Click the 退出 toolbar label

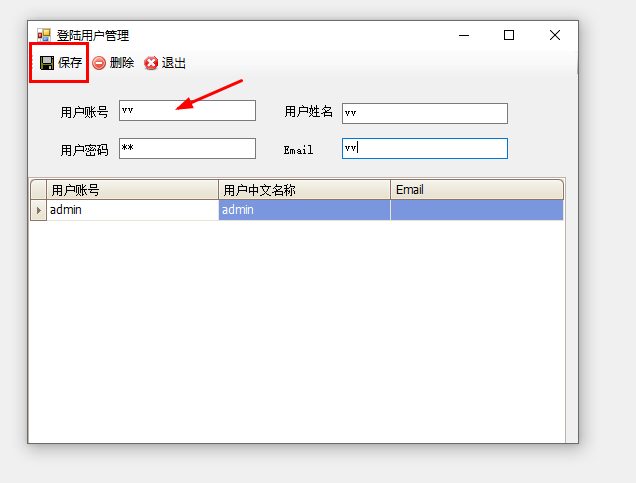pyautogui.click(x=174, y=63)
